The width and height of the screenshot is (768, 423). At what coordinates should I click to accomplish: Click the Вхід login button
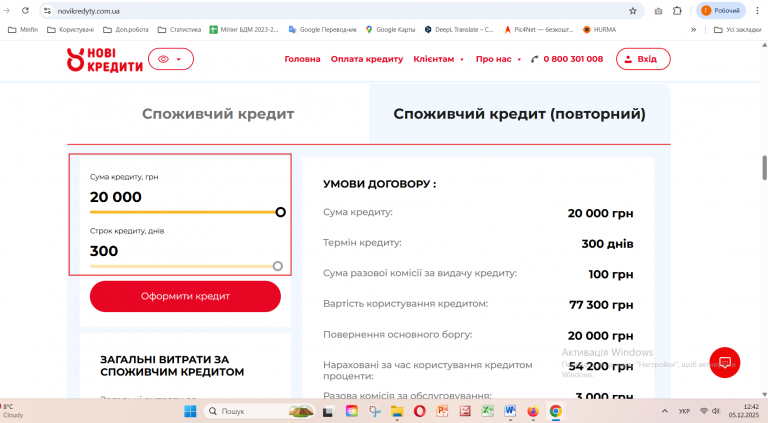[643, 59]
